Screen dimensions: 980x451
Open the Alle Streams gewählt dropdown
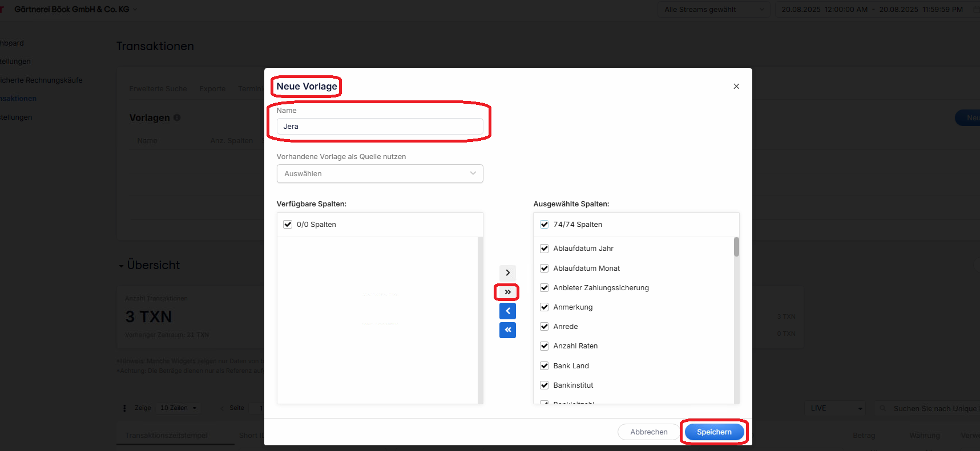point(714,10)
